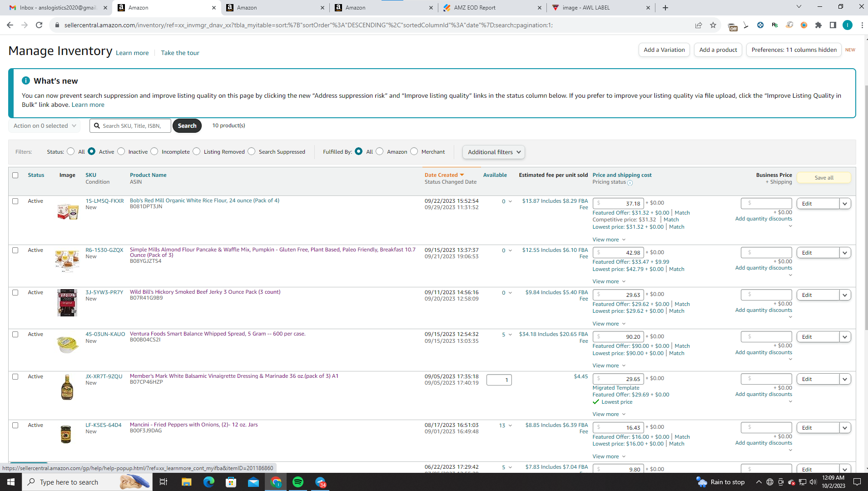Screen dimensions: 868x491
Task: Click the Add a product button
Action: [x=718, y=50]
